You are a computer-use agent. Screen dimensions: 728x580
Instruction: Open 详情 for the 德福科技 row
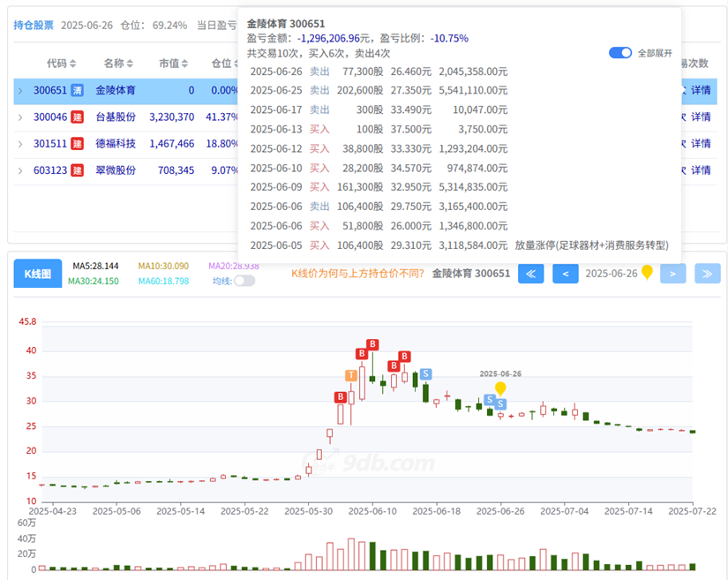pos(701,144)
